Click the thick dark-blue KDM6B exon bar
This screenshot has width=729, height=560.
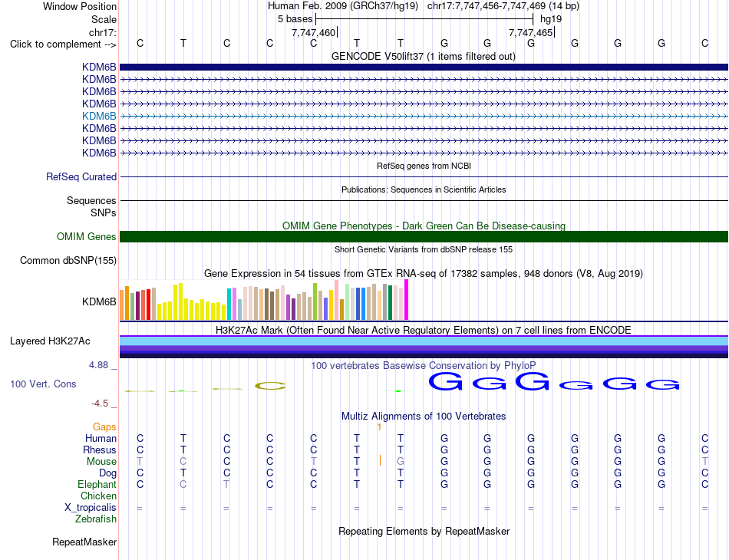424,67
